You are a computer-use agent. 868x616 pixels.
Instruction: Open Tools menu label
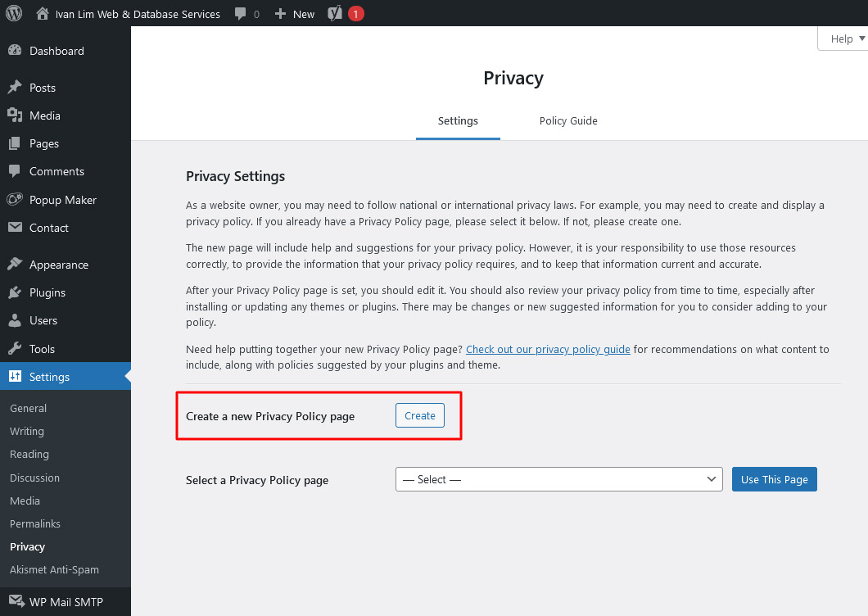click(x=42, y=349)
